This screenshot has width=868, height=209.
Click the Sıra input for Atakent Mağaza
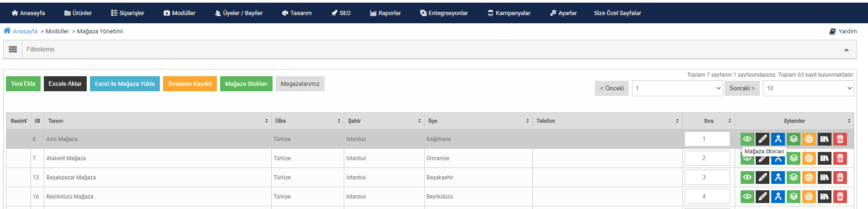707,158
